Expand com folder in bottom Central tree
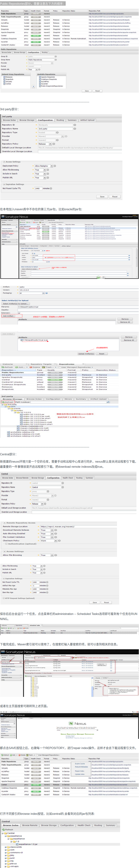139x868 pixels. pos(5,850)
